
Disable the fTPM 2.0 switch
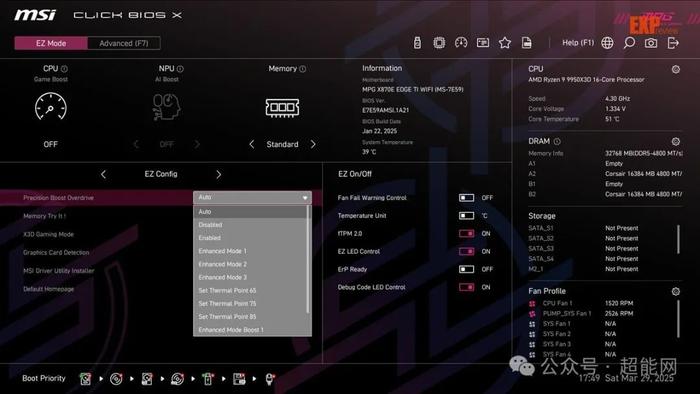coord(467,233)
